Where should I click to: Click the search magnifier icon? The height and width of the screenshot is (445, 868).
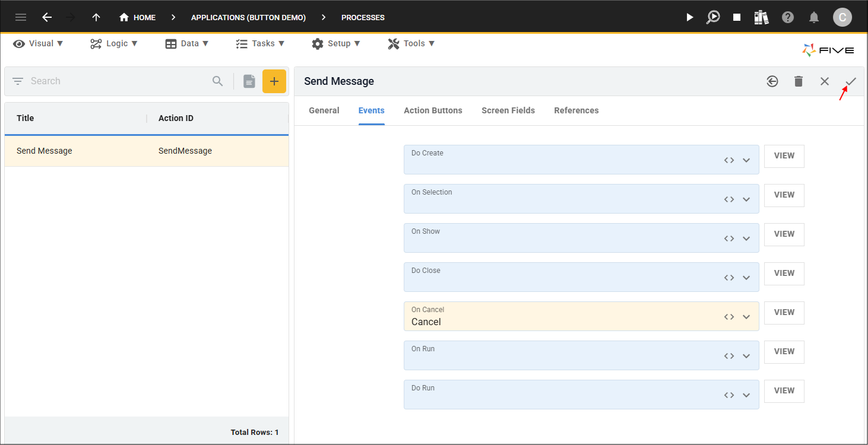tap(218, 81)
